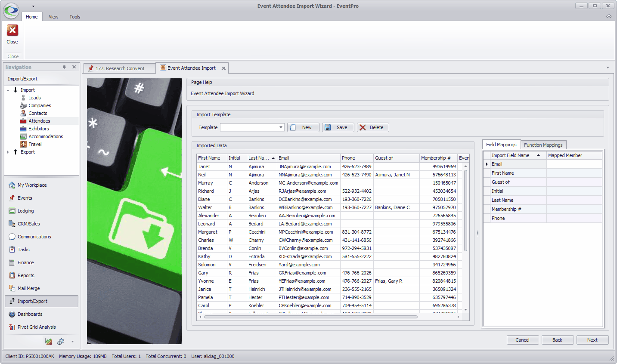Open the EventPro application logo menu

(x=11, y=11)
